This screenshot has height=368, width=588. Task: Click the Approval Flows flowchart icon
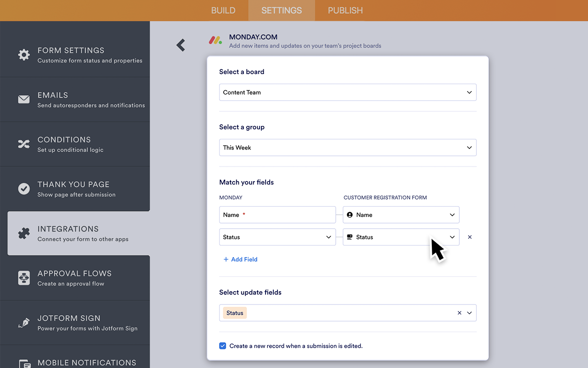pos(24,278)
